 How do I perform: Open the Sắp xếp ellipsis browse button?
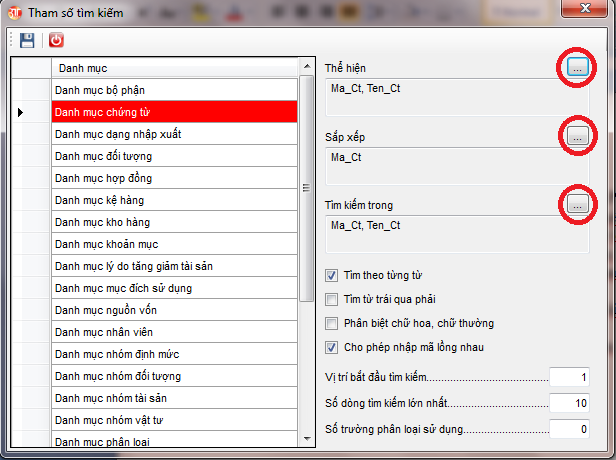point(577,136)
